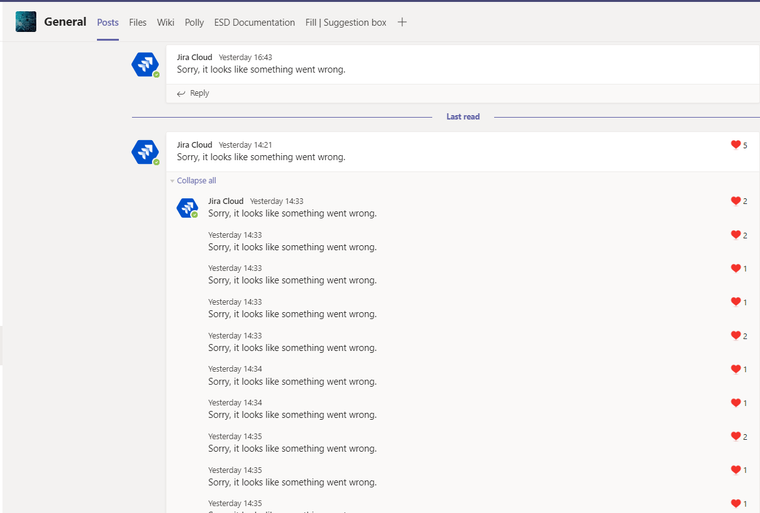Image resolution: width=760 pixels, height=513 pixels.
Task: Click Jira Cloud avatar on 14:33 reply
Action: (187, 208)
